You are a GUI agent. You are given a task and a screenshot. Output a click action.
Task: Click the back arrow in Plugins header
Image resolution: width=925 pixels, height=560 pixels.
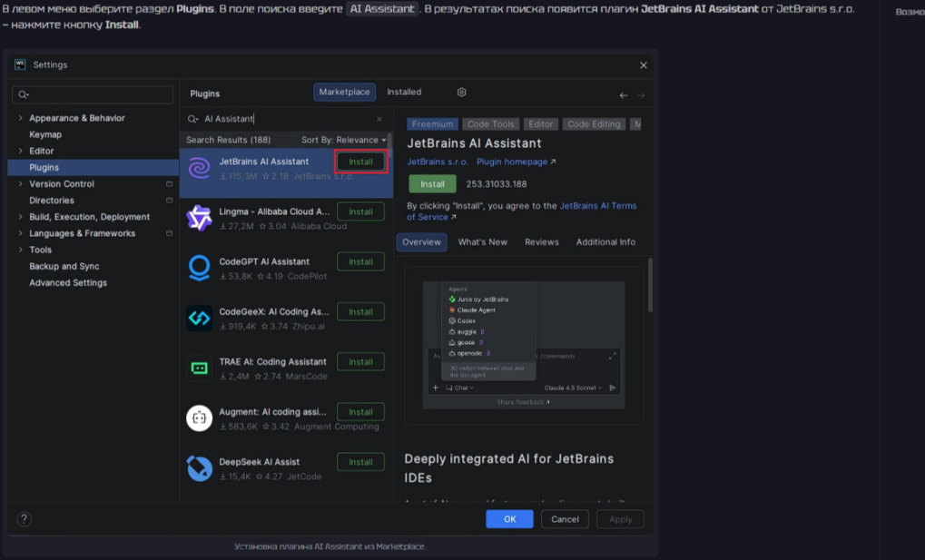click(624, 95)
